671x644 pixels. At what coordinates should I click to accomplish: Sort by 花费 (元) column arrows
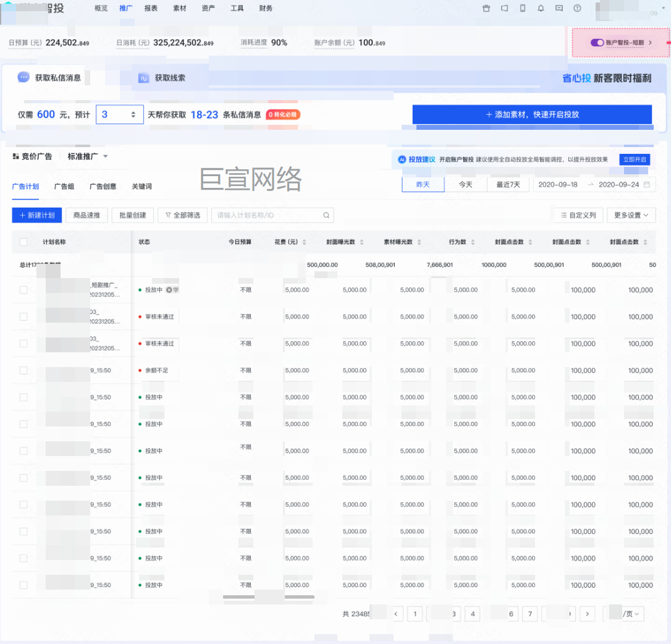pyautogui.click(x=304, y=242)
